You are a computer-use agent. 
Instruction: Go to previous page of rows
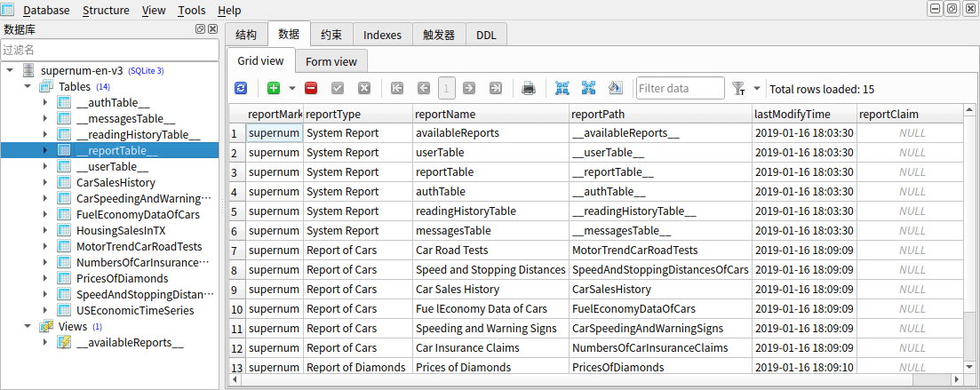point(424,89)
